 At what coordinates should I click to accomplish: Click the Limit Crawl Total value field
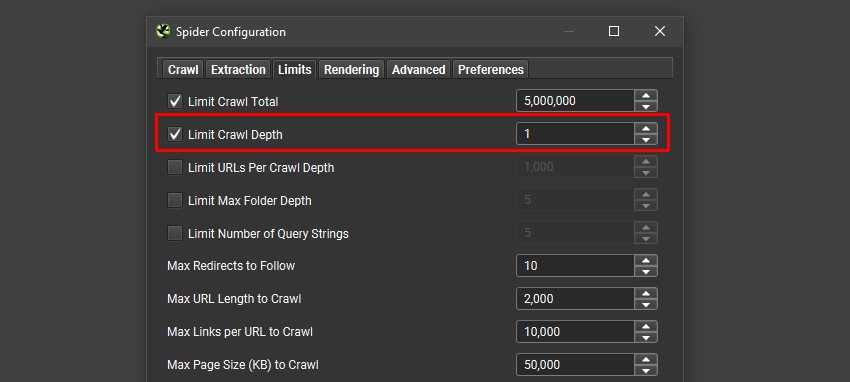[575, 101]
